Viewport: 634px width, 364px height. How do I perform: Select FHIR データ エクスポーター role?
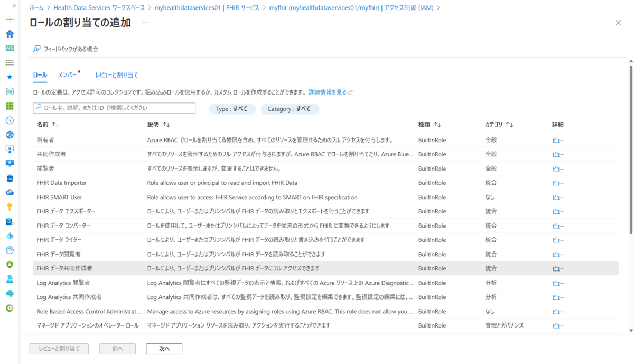[x=325, y=211]
